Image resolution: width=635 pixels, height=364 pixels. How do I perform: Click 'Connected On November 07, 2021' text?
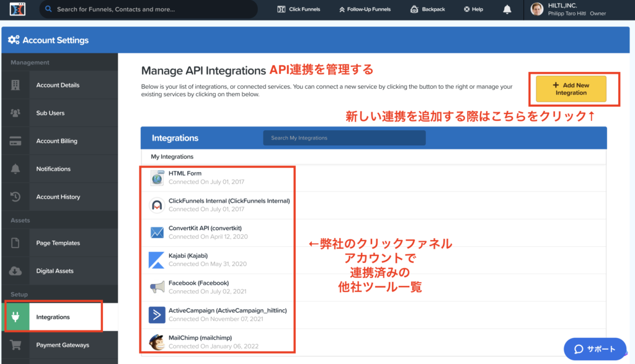coord(216,319)
